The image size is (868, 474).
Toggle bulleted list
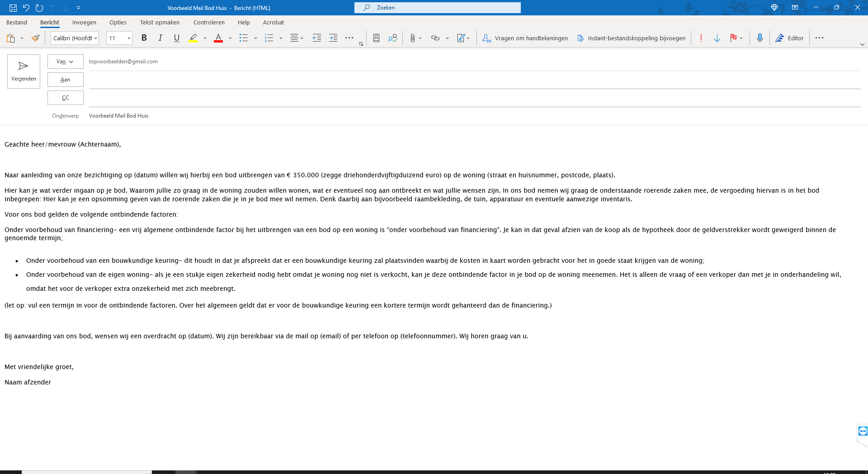pos(244,38)
